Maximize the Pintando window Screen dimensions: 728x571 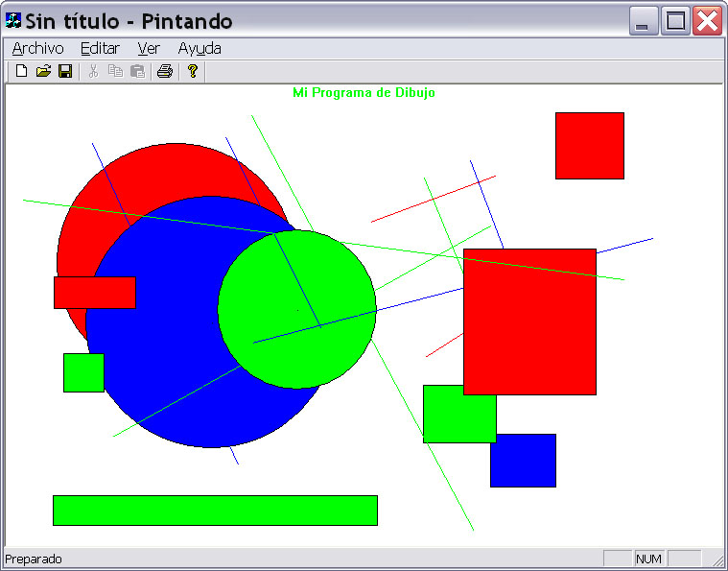click(x=675, y=21)
